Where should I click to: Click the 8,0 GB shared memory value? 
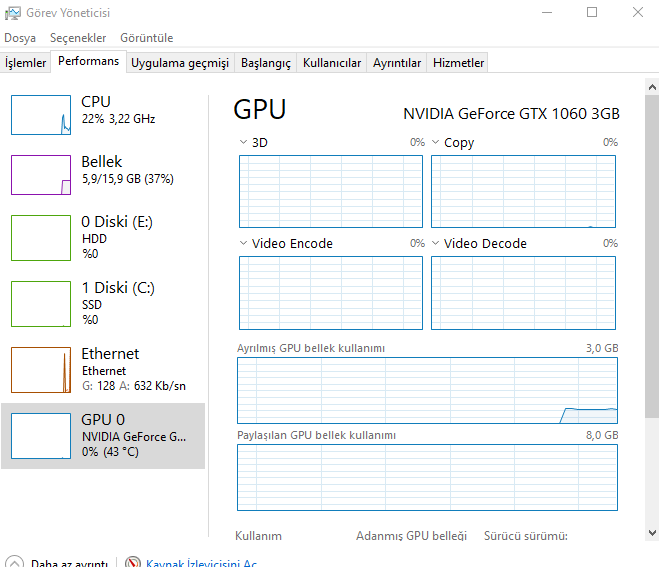pyautogui.click(x=602, y=435)
